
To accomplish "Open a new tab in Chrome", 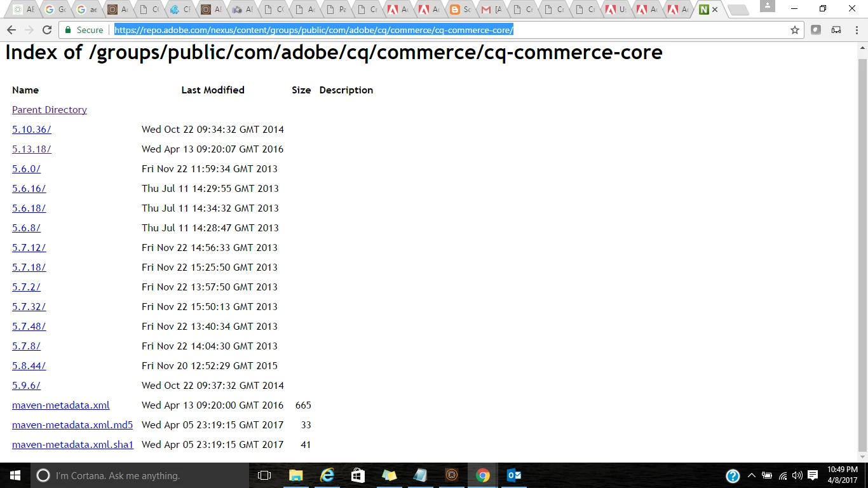I will (737, 10).
